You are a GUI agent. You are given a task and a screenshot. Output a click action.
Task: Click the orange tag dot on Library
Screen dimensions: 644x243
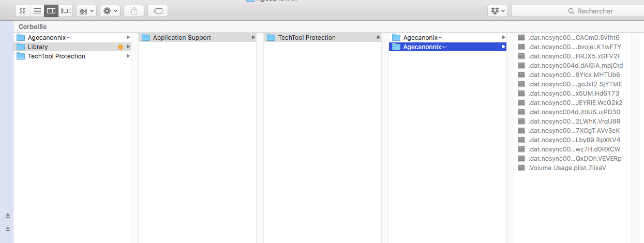pos(121,47)
